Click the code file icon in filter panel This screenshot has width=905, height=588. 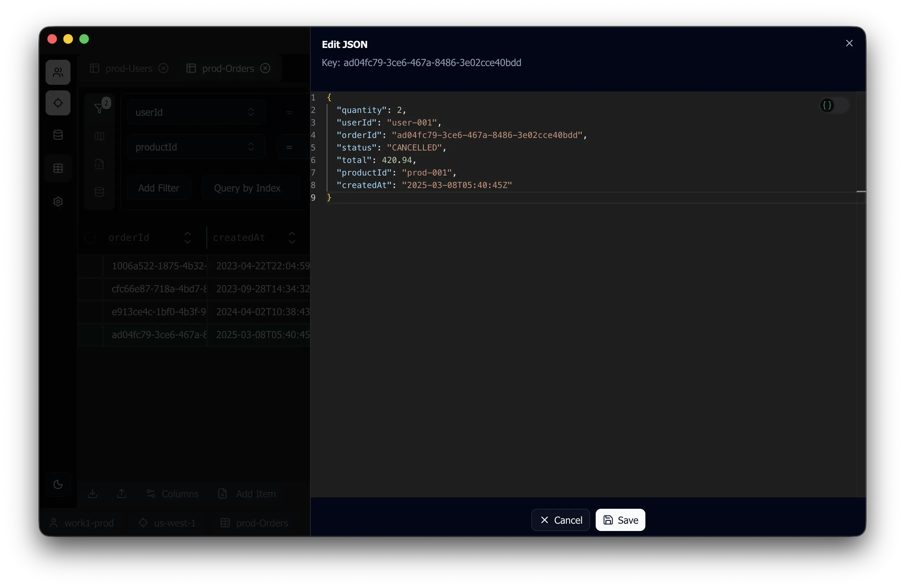point(99,164)
